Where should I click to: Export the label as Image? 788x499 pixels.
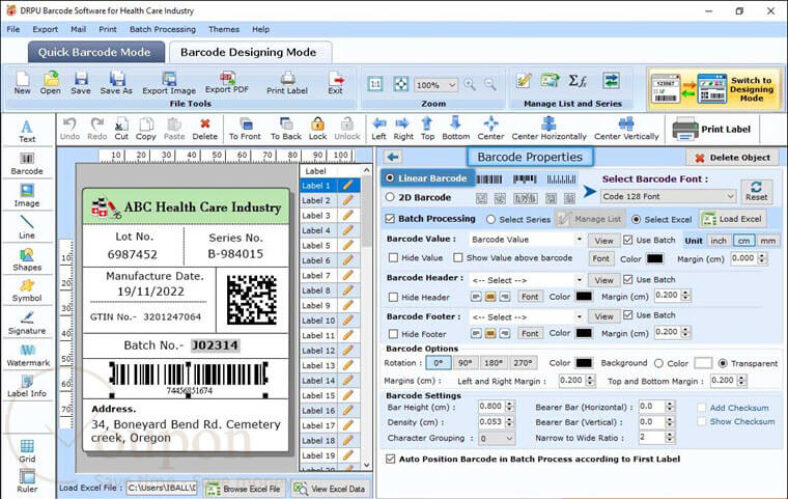click(x=169, y=83)
